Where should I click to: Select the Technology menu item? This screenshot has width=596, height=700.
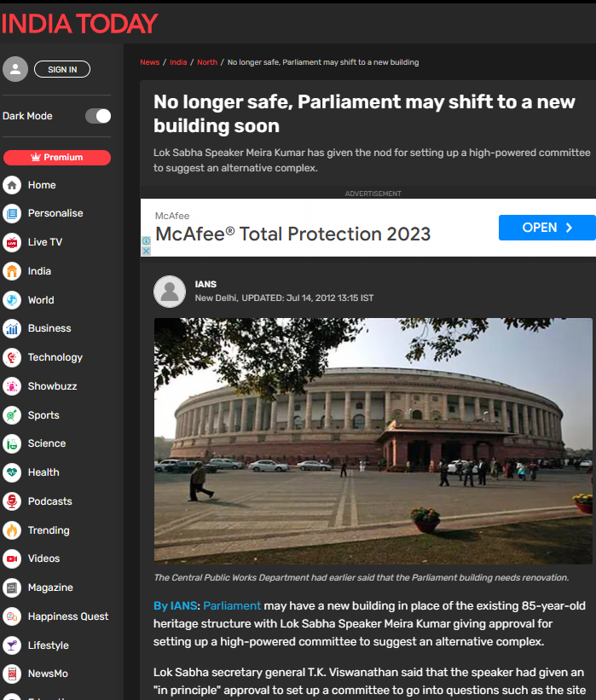55,357
